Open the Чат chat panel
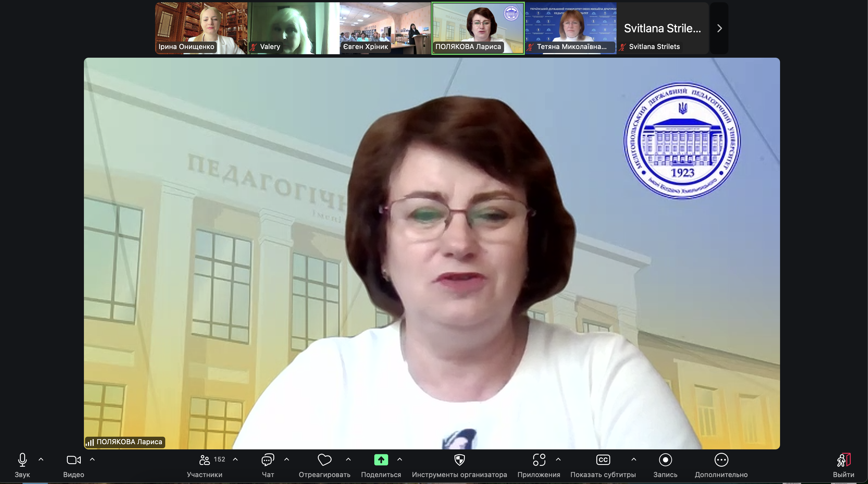 pyautogui.click(x=268, y=460)
